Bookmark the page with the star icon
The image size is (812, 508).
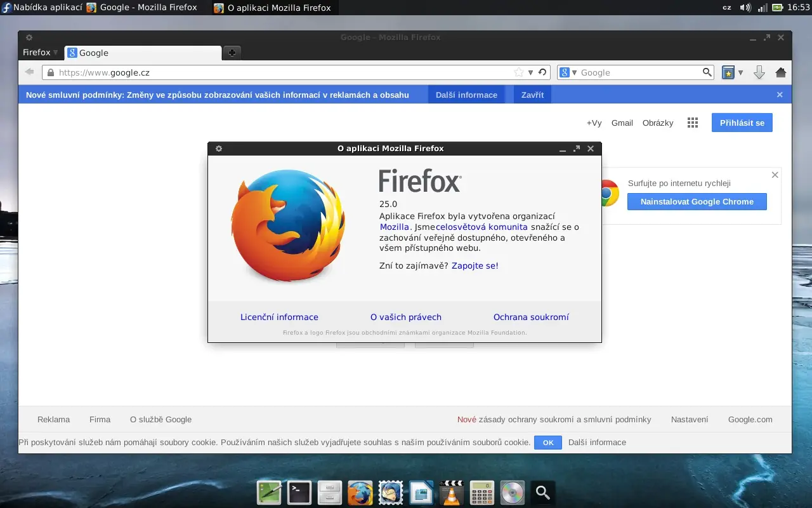coord(519,72)
